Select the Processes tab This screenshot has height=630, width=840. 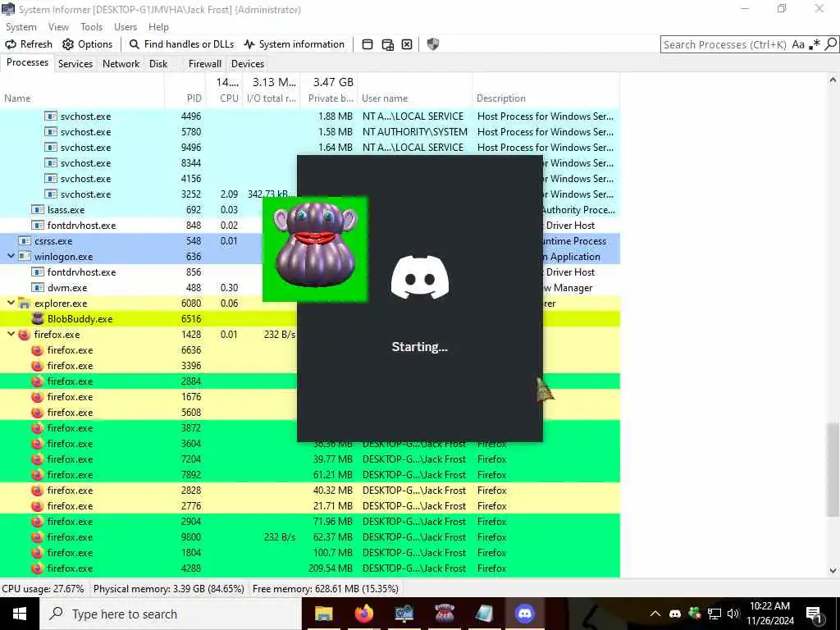click(27, 62)
